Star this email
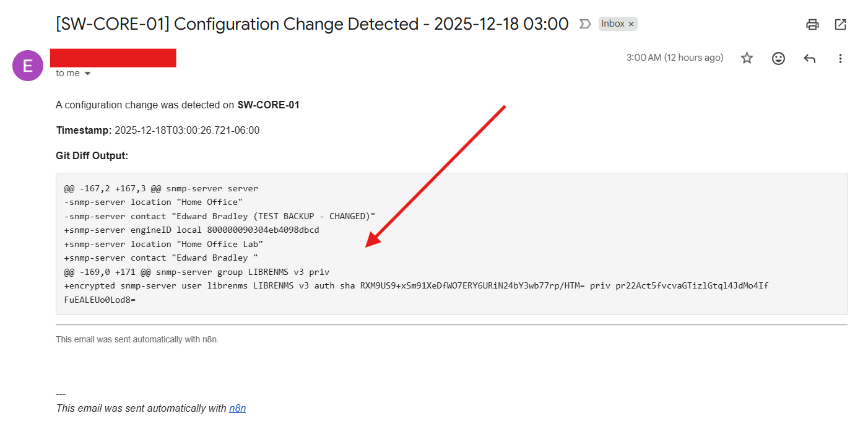Image resolution: width=868 pixels, height=421 pixels. pos(747,58)
